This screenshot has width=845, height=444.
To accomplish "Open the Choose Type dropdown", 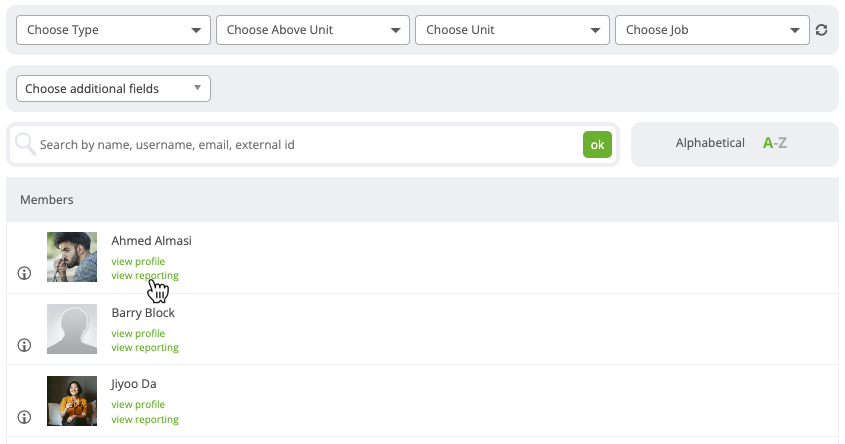I will (x=113, y=30).
